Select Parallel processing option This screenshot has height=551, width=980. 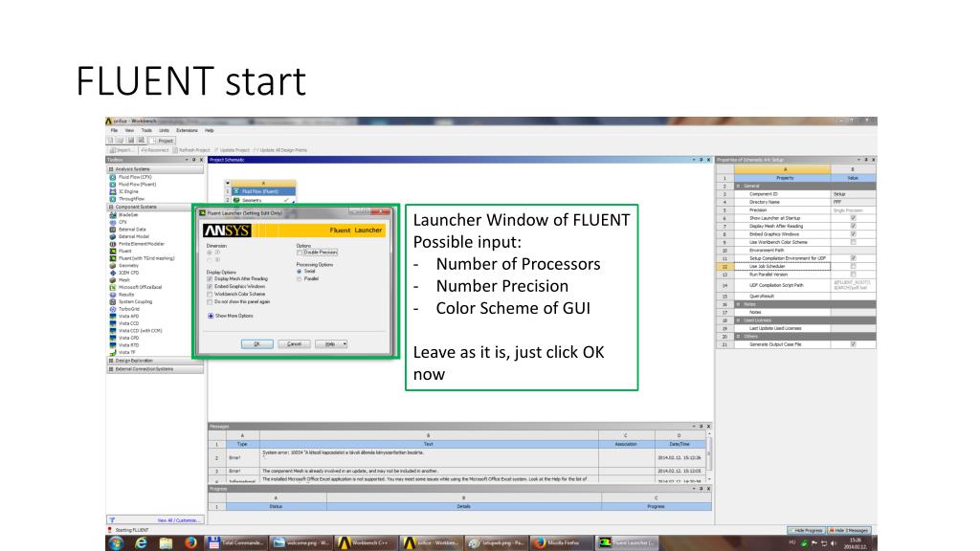coord(300,279)
